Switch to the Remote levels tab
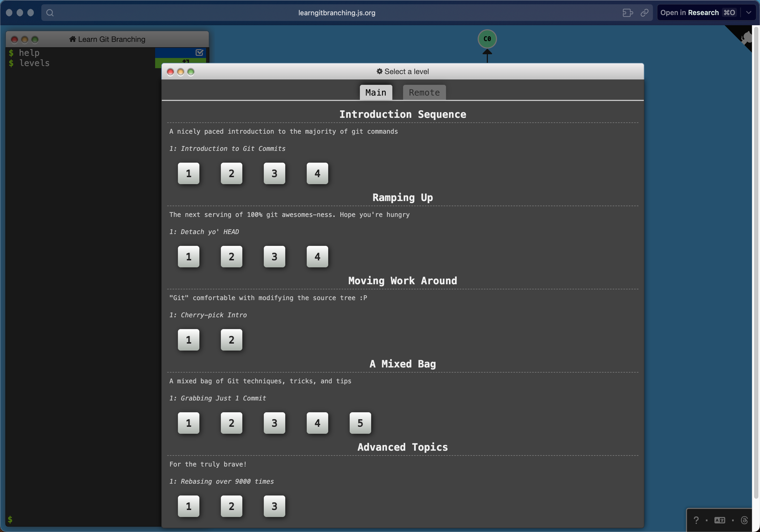This screenshot has width=760, height=532. (x=424, y=92)
